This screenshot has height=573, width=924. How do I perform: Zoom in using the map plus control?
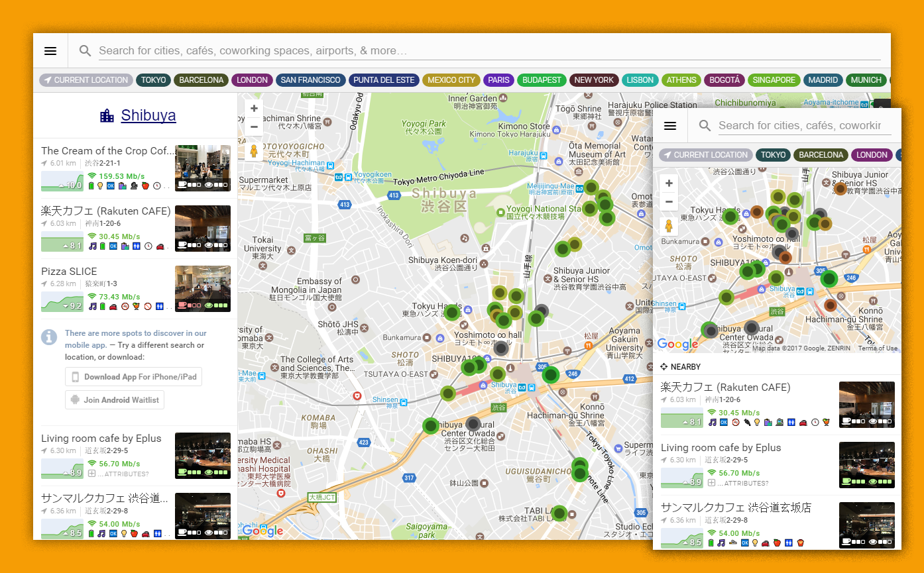click(x=254, y=107)
